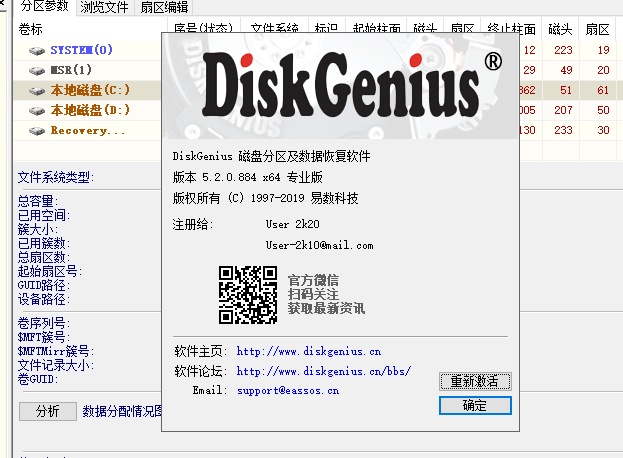Select the Recovery... partition row
Image resolution: width=623 pixels, height=458 pixels.
coord(87,130)
